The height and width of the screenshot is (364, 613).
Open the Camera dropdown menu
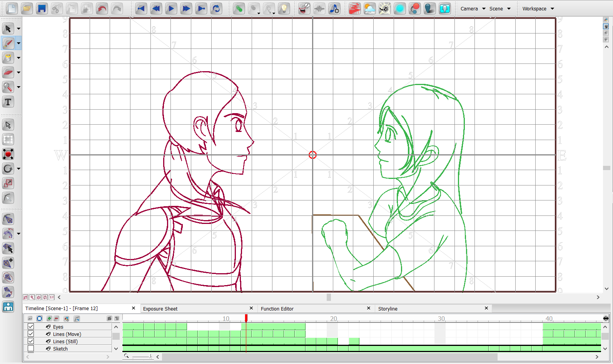click(473, 8)
